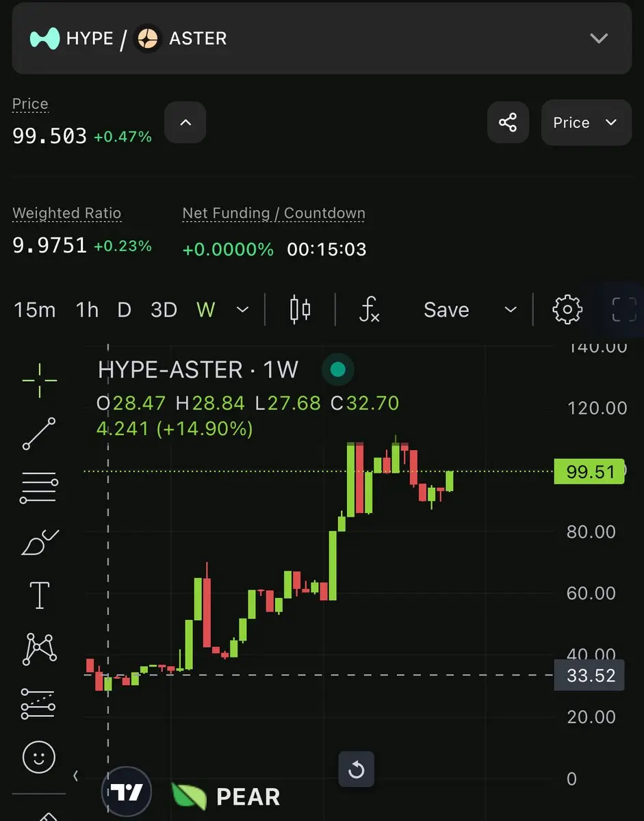This screenshot has width=644, height=821.
Task: Expand the Save layout options chevron
Action: pyautogui.click(x=510, y=310)
